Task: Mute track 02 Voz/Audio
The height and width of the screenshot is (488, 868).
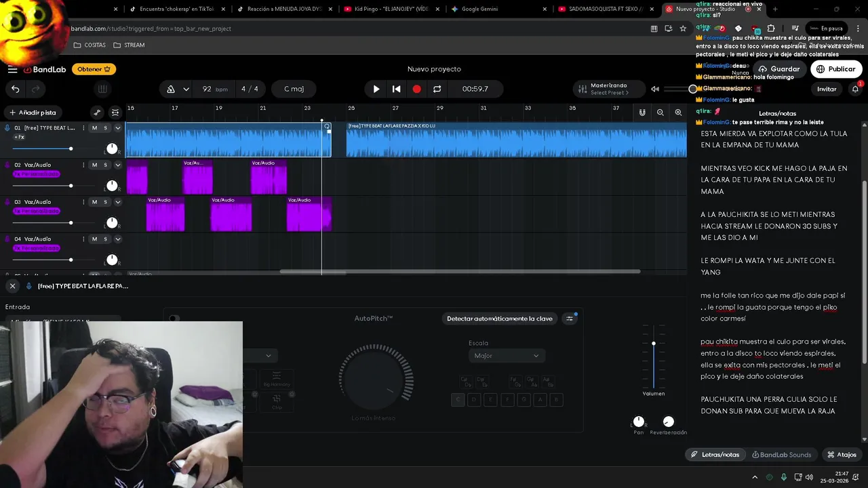Action: (x=94, y=165)
